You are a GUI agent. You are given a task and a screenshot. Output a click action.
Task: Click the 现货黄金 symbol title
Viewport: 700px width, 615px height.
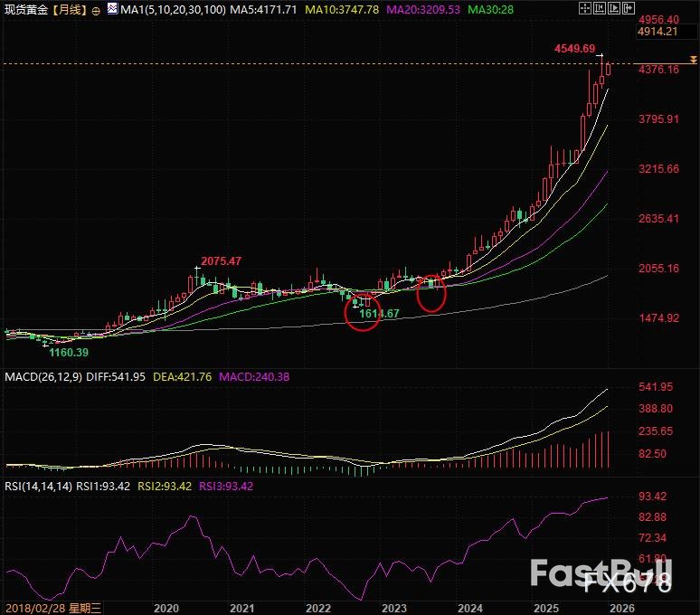25,9
